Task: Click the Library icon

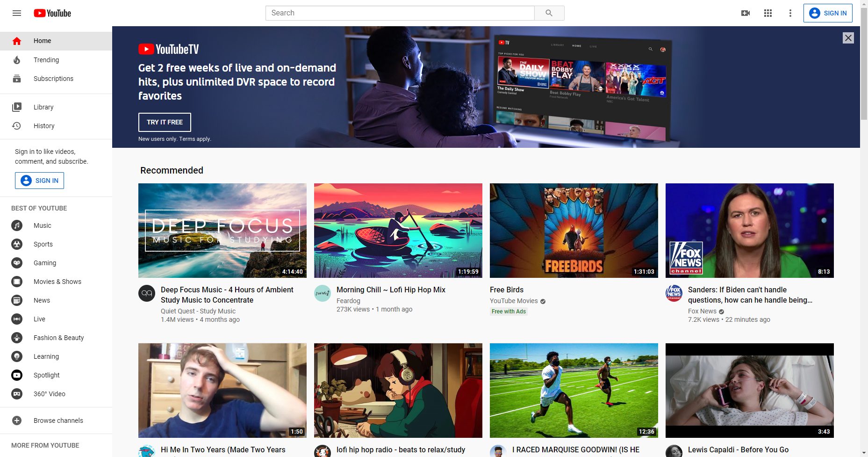Action: tap(17, 107)
